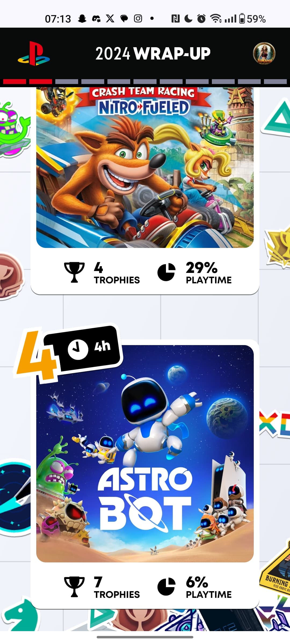The width and height of the screenshot is (290, 644).
Task: Tap the gold trophy sticker on right edge
Action: coord(278,248)
